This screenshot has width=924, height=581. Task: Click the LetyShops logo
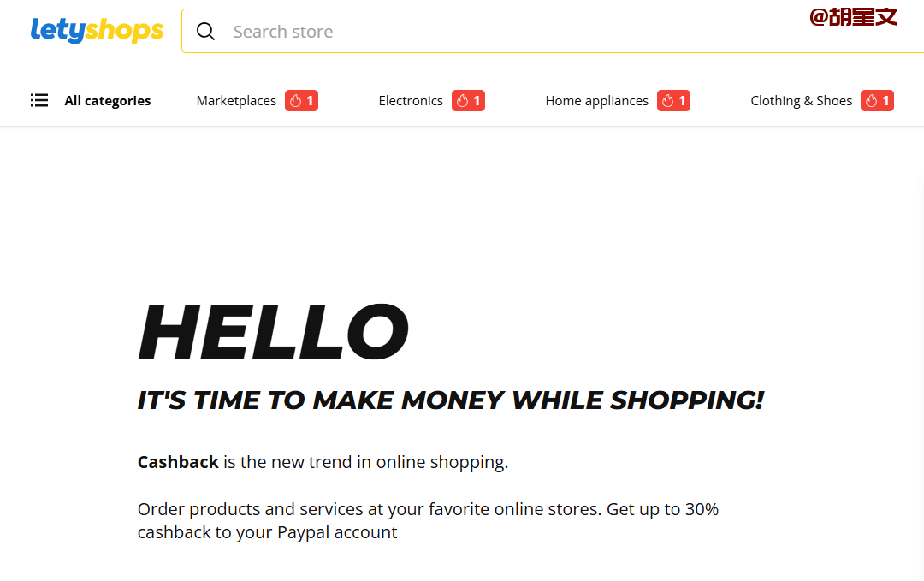coord(97,32)
